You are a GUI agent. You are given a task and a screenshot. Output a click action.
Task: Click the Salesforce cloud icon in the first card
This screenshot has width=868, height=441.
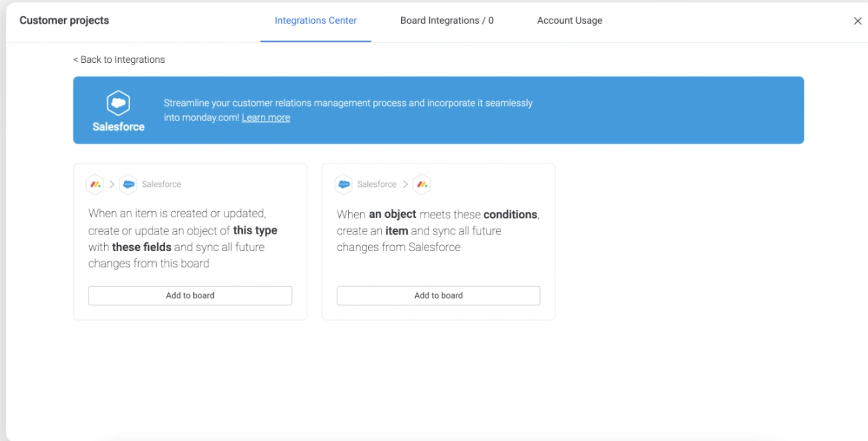coord(128,185)
